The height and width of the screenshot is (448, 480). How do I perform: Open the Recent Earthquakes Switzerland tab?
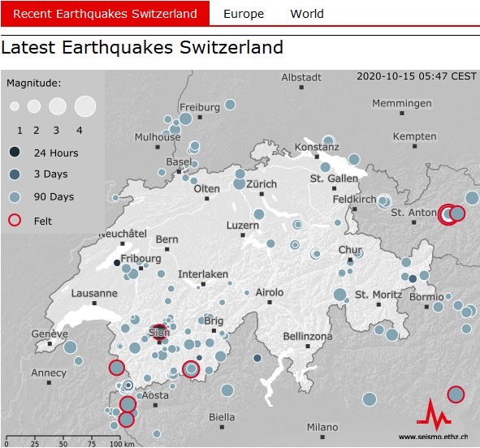point(105,14)
